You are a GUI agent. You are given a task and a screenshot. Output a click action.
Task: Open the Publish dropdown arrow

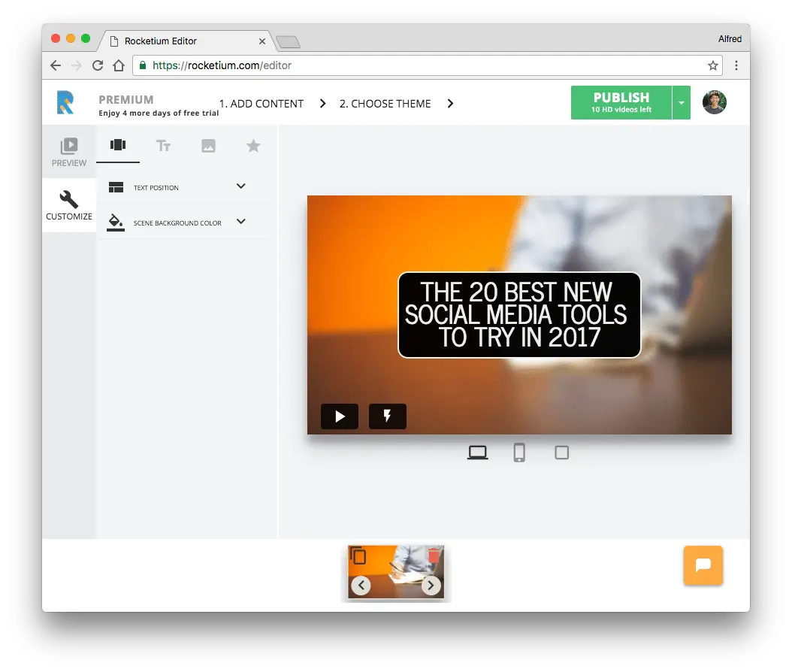681,102
